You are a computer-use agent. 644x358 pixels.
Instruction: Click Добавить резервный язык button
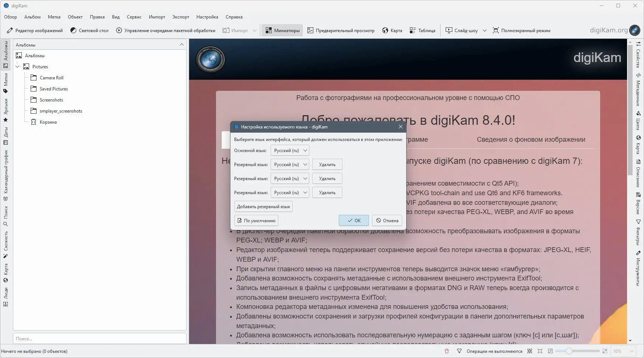[264, 207]
